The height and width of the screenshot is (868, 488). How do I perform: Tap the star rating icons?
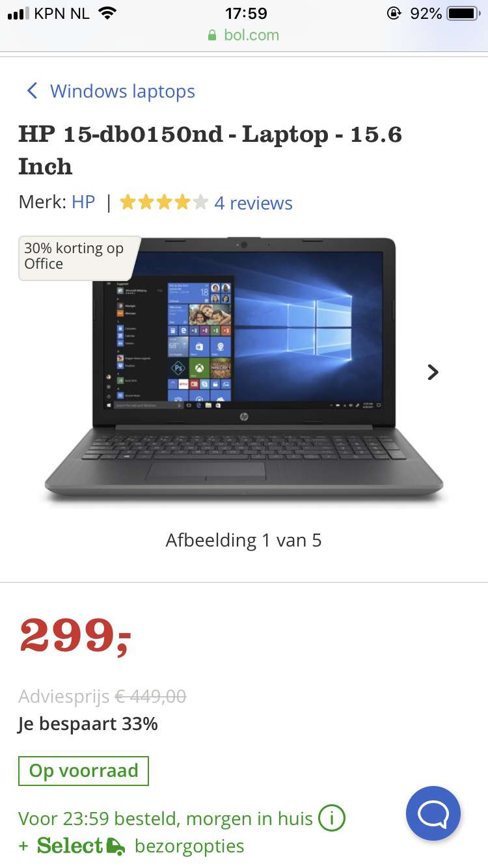(164, 203)
